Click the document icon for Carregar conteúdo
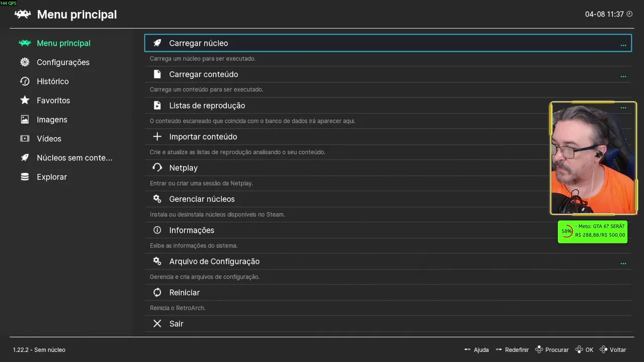644x362 pixels. (157, 74)
